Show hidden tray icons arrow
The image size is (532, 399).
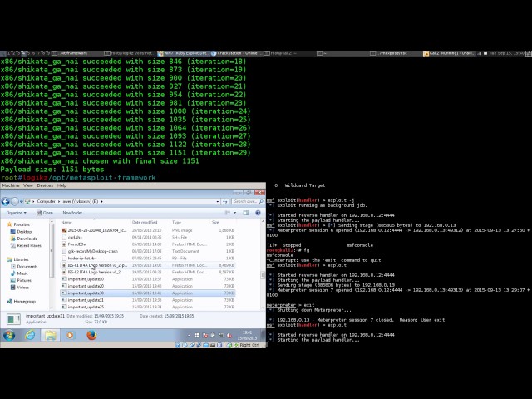tap(189, 336)
